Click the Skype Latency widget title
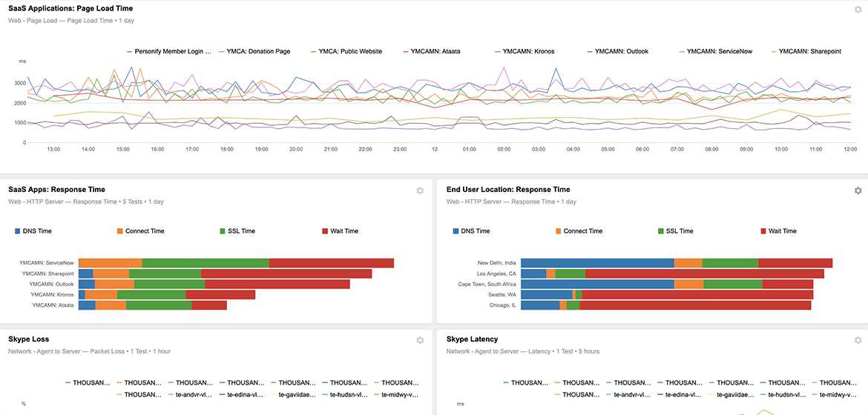Screen dimensions: 868x415 point(473,339)
